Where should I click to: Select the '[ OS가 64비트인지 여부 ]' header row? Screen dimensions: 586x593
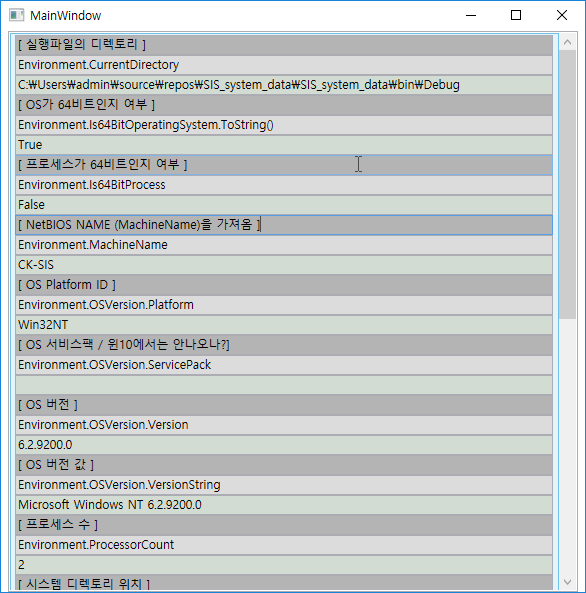284,105
